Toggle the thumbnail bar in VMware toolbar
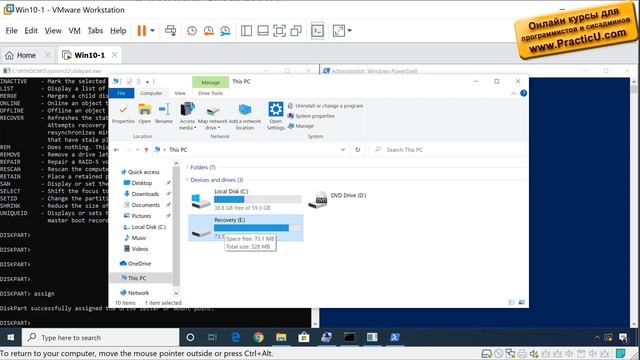This screenshot has width=640, height=360. coord(263,31)
